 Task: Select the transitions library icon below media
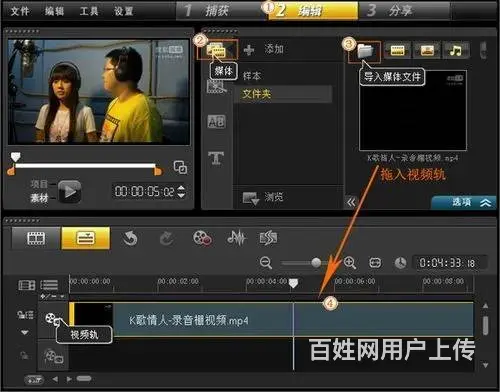216,87
